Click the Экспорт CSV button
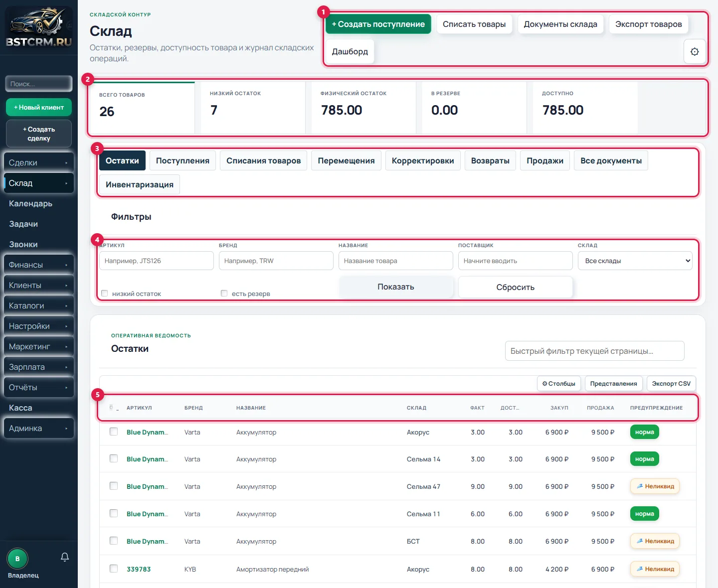The width and height of the screenshot is (718, 588). click(671, 384)
